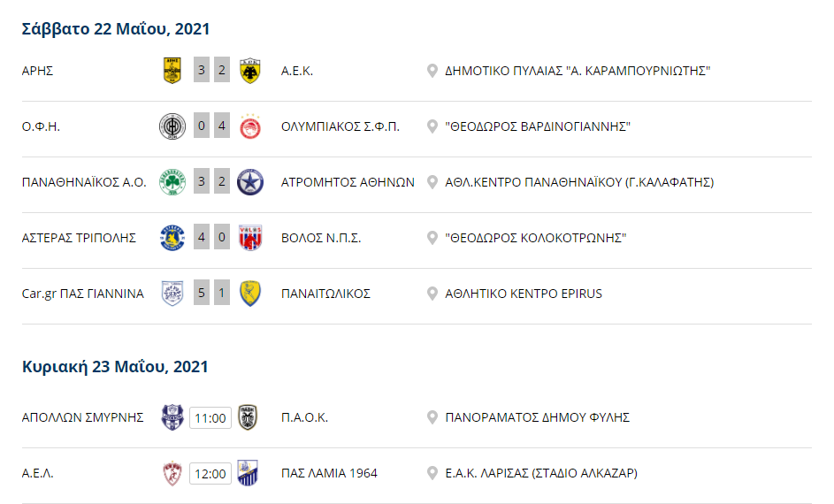This screenshot has height=504, width=834.
Task: Select the Car.gr ΠΑΣ ΓΙΑΝΝΙΝΑ team name
Action: pos(82,294)
